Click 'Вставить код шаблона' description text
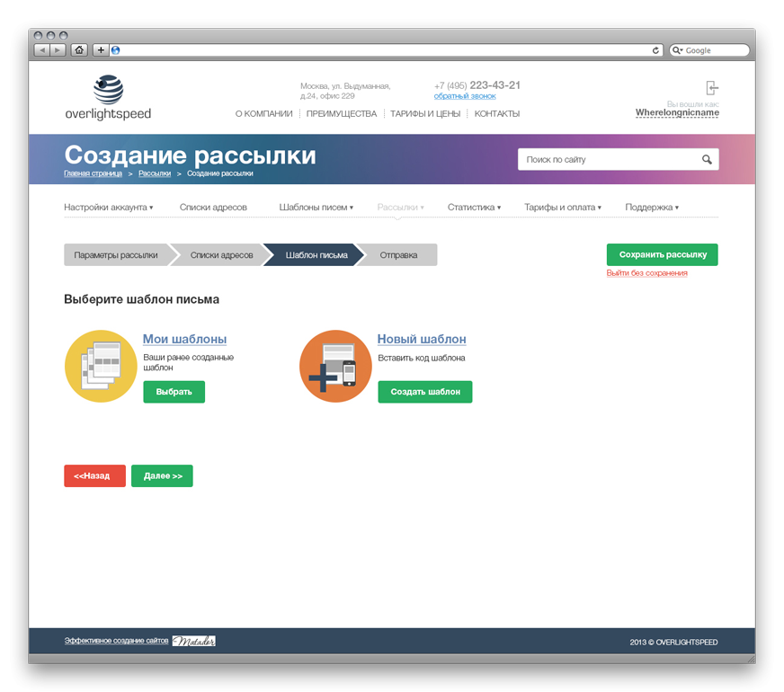This screenshot has width=784, height=692. pyautogui.click(x=422, y=358)
